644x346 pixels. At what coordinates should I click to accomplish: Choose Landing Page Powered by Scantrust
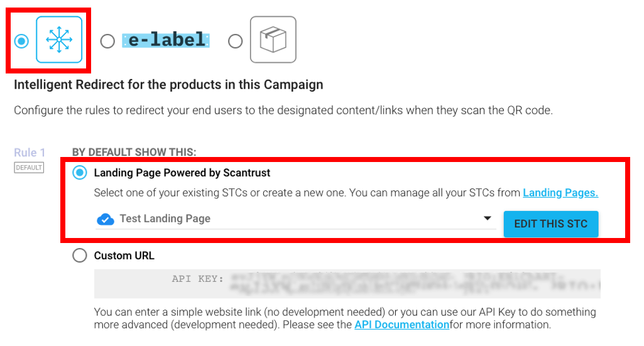click(x=80, y=173)
